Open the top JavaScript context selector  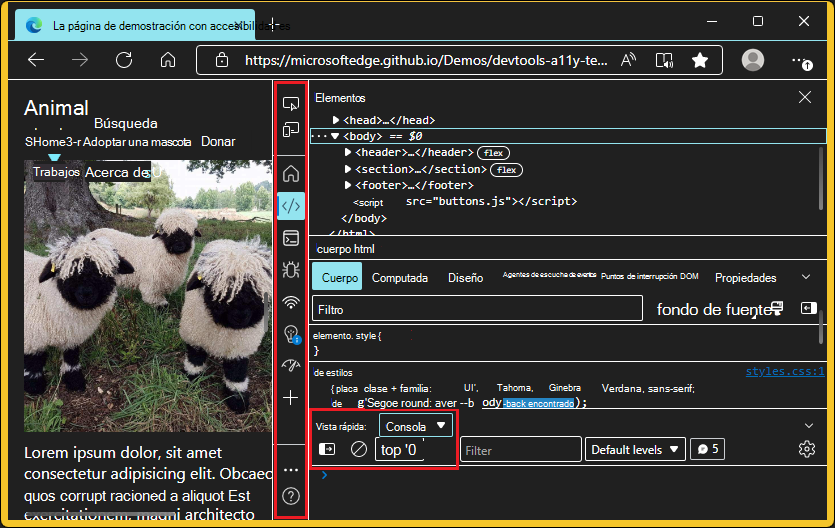pos(400,450)
